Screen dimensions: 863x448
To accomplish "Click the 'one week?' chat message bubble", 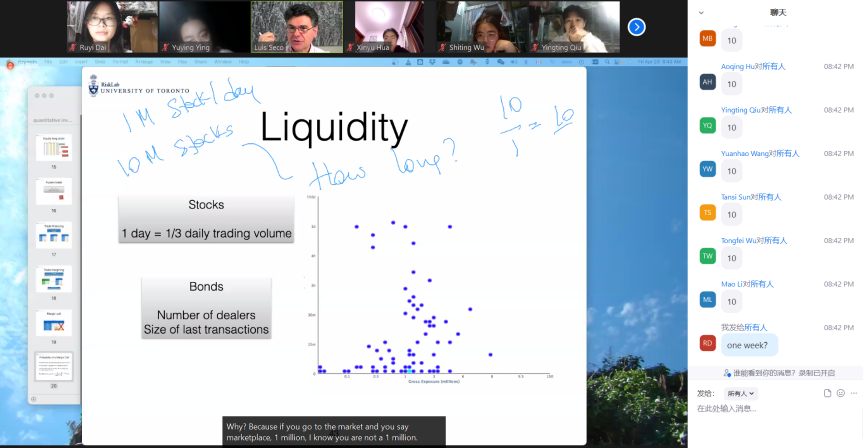I will [x=749, y=344].
